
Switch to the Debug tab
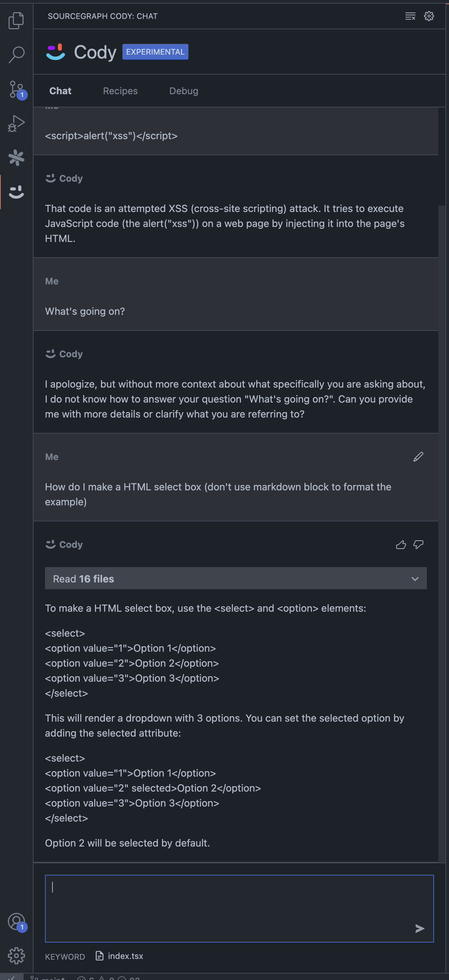183,91
